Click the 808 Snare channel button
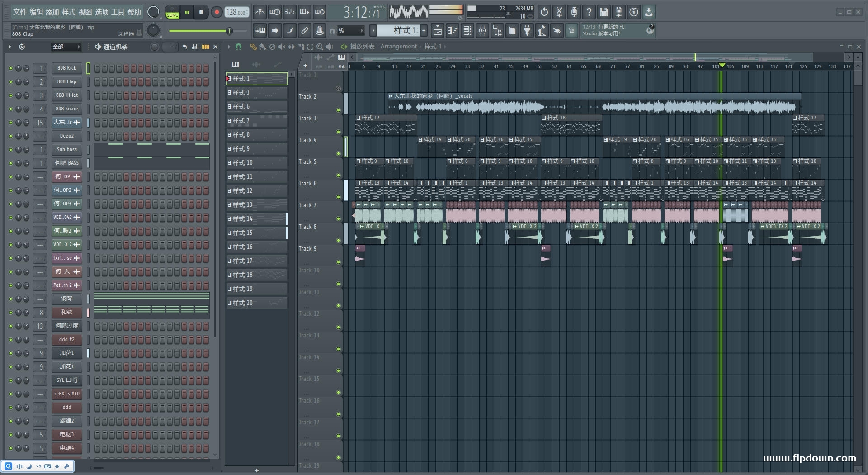This screenshot has width=868, height=475. pyautogui.click(x=66, y=109)
